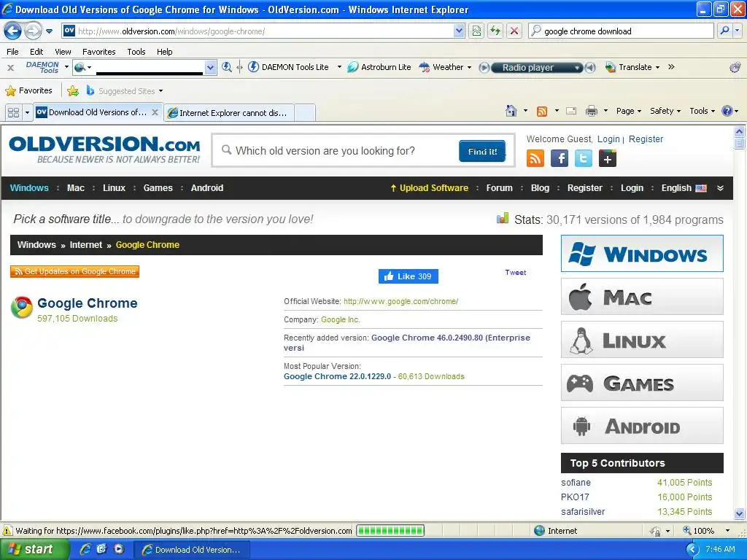747x560 pixels.
Task: Click the Facebook Like 309 button
Action: 409,276
